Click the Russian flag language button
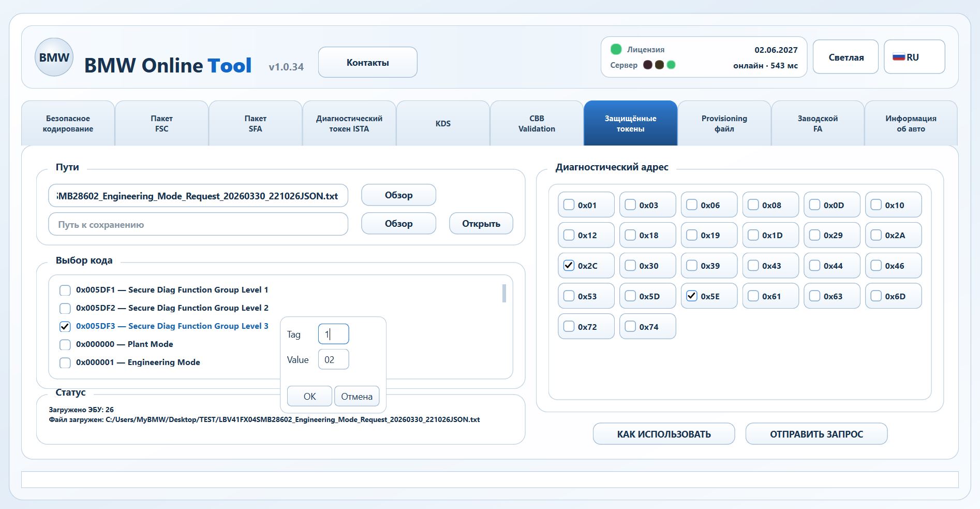The width and height of the screenshot is (980, 509). (x=914, y=57)
